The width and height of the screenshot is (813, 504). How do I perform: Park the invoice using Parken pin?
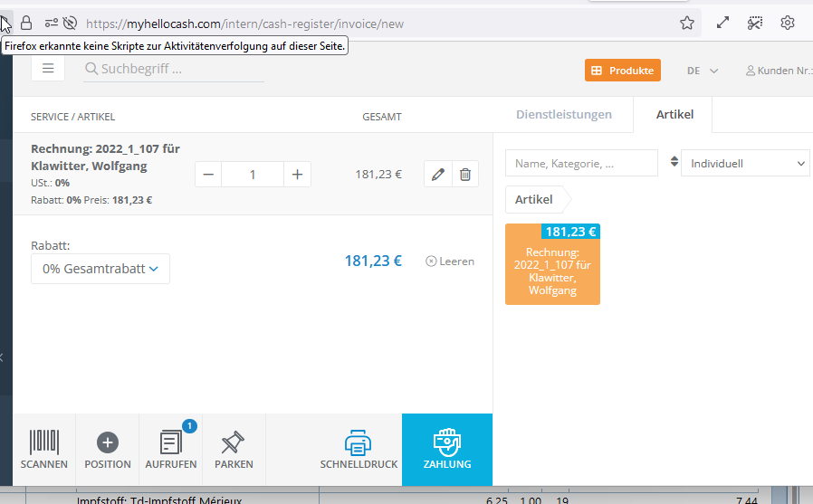(234, 450)
